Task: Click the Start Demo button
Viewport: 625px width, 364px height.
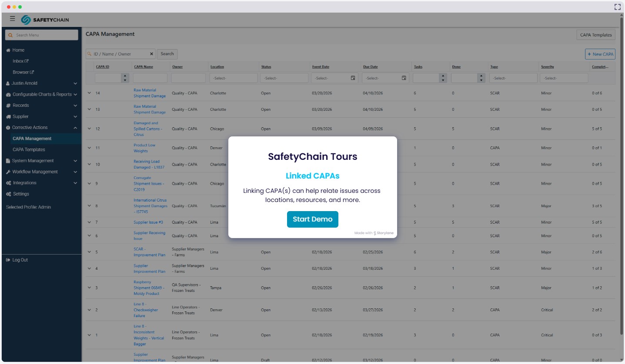Action: pos(312,219)
